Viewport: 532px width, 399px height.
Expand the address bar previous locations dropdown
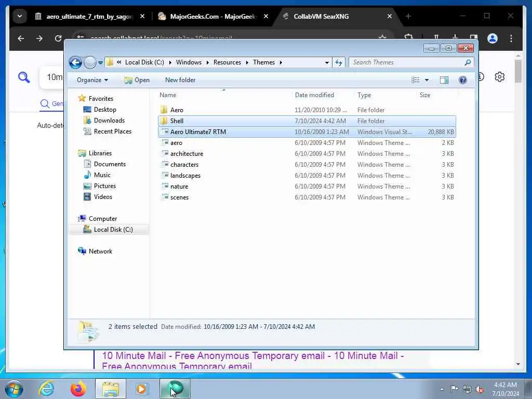point(327,63)
